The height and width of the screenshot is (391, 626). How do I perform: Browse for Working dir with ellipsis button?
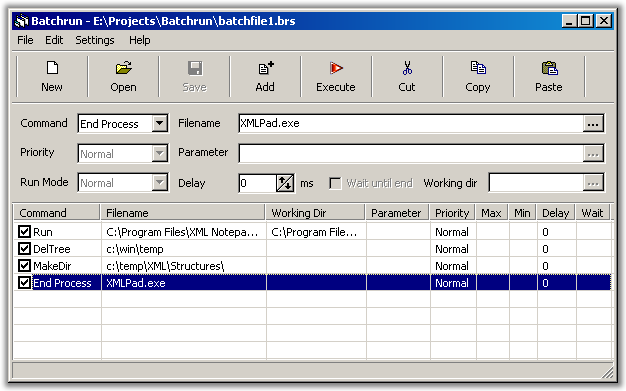click(x=593, y=183)
